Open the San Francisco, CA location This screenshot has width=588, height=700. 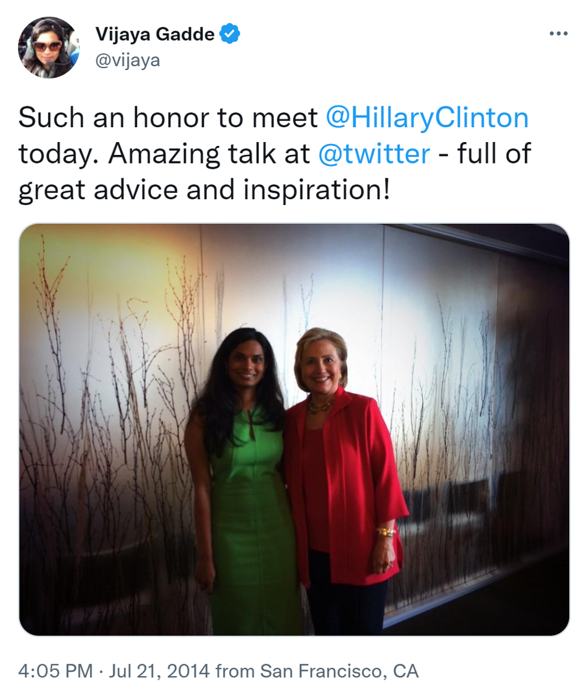click(x=339, y=671)
